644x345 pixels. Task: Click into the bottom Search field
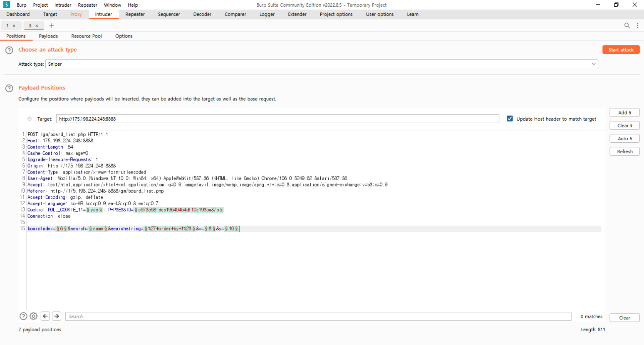318,317
